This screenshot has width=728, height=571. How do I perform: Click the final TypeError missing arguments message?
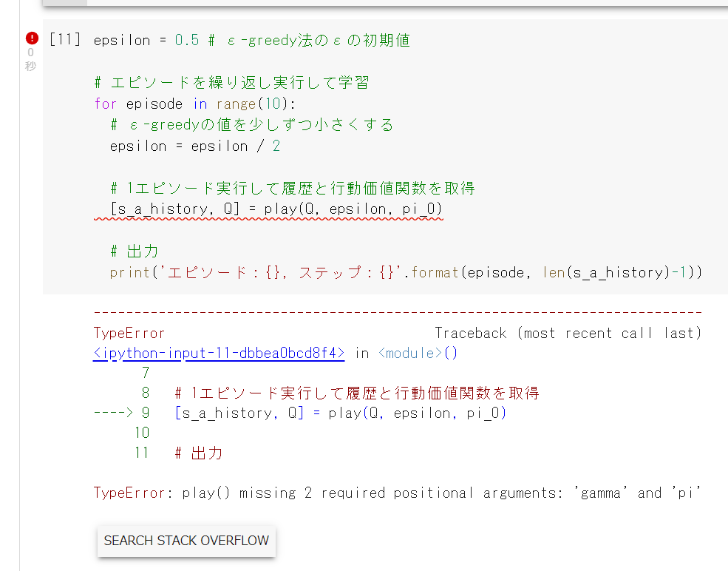coord(397,493)
